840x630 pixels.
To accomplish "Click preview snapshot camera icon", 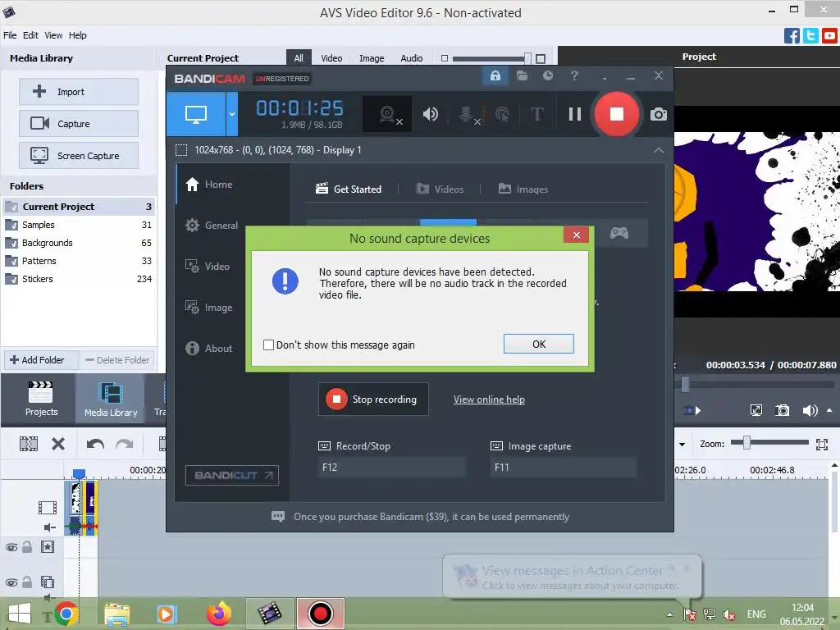I will (x=782, y=410).
